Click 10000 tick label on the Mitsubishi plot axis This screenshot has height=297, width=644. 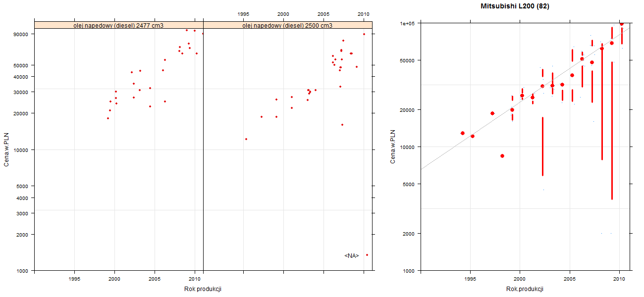(x=407, y=147)
